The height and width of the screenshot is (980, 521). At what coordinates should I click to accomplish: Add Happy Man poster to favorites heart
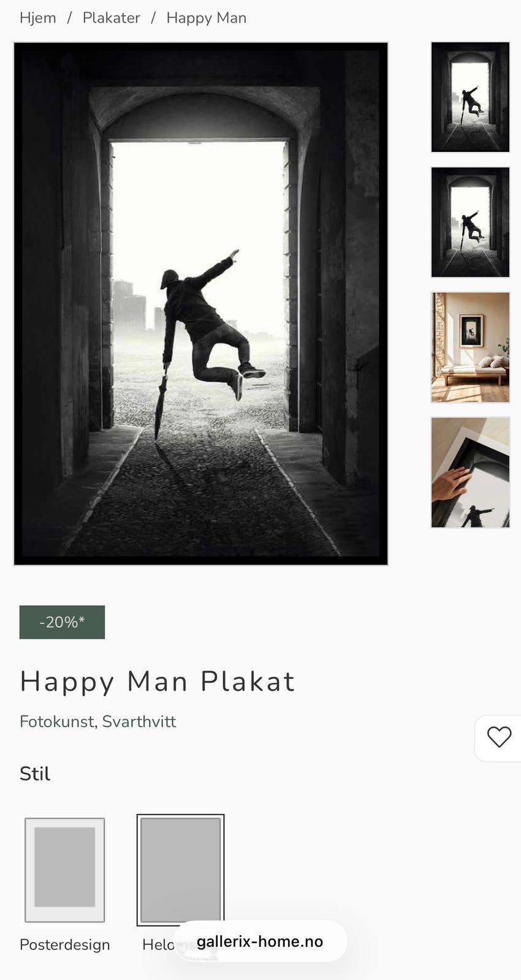point(499,737)
